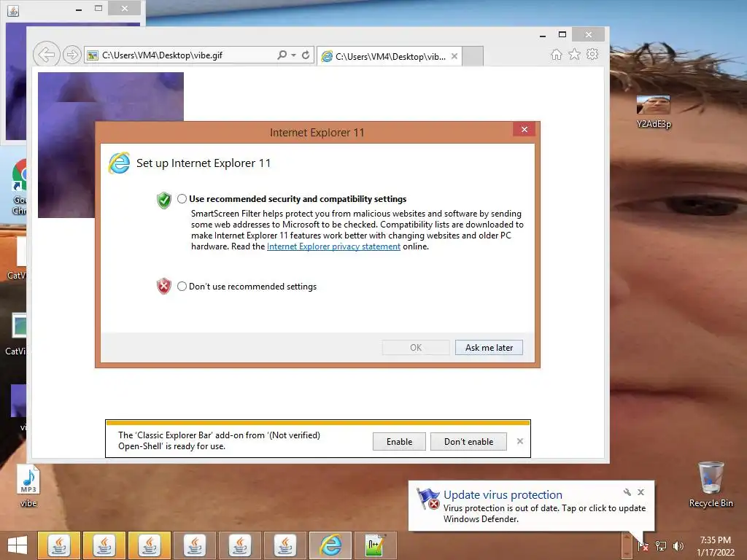Screen dimensions: 747x560
Task: Open a new tab in Internet Explorer
Action: 473,56
